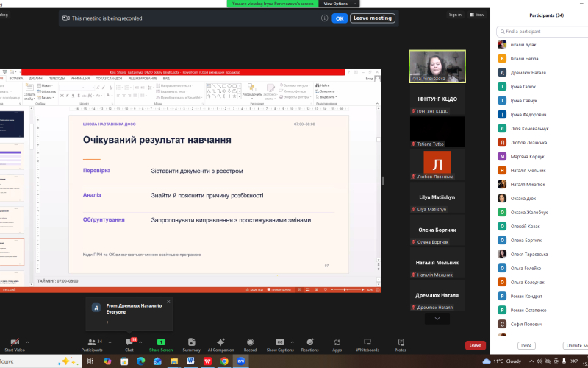Image resolution: width=588 pixels, height=368 pixels.
Task: Click recording info circle icon
Action: [x=324, y=18]
